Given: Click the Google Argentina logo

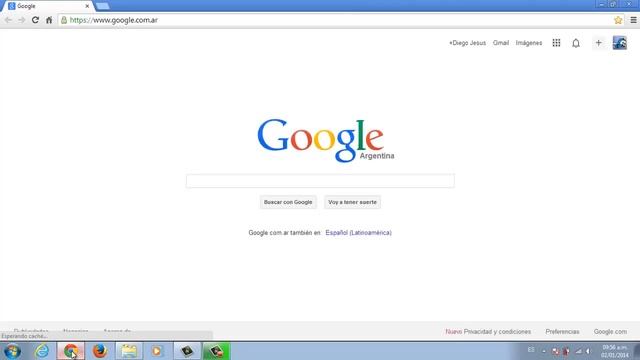Looking at the screenshot, I should 325,140.
